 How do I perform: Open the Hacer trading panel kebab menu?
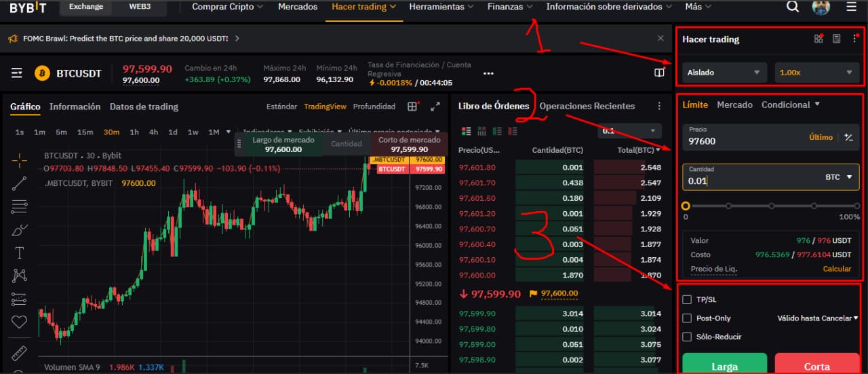(x=854, y=39)
